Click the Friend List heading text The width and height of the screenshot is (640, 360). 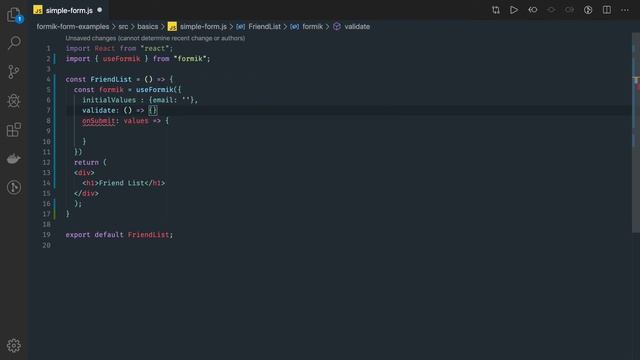pos(121,183)
